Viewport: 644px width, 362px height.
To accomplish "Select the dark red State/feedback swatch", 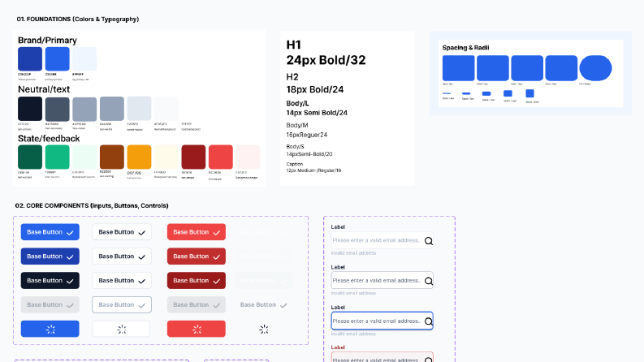I will [193, 157].
